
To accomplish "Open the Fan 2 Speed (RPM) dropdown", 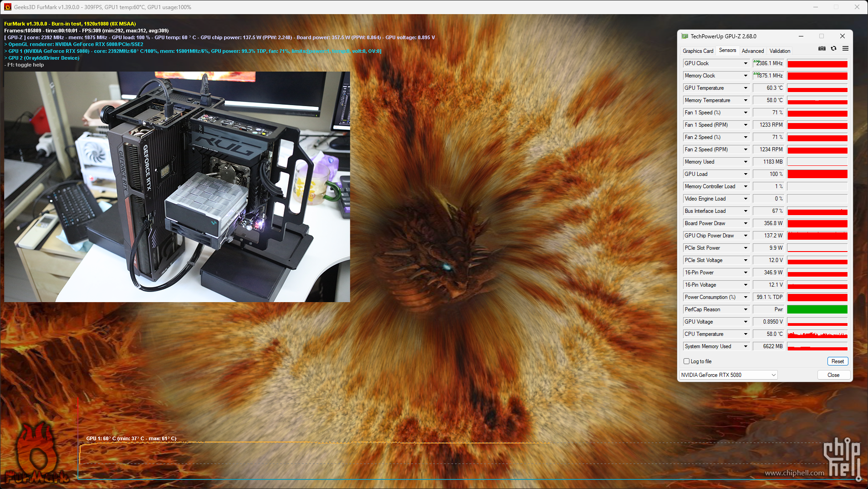I will coord(745,149).
